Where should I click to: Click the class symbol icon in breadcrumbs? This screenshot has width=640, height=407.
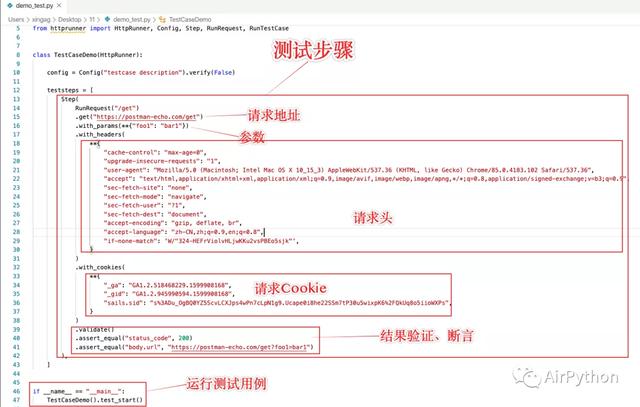(x=162, y=19)
